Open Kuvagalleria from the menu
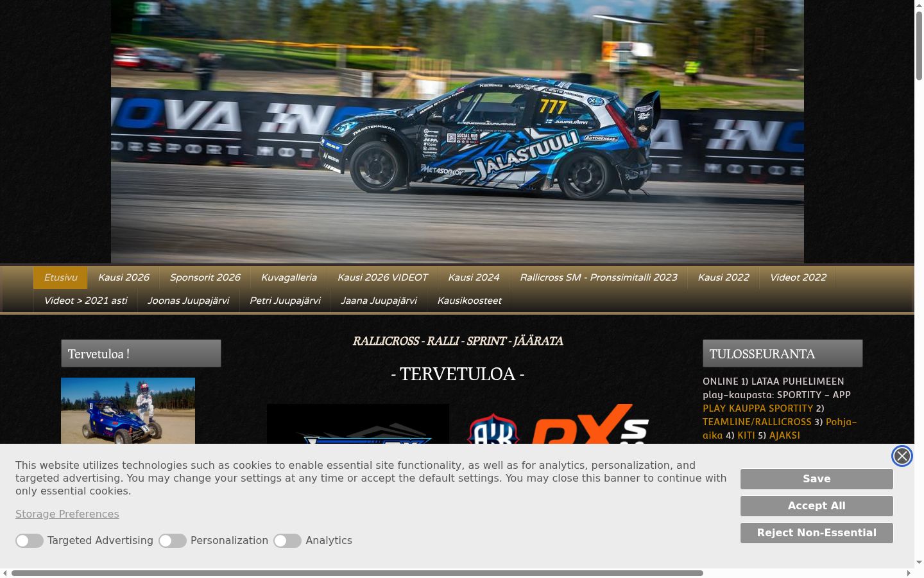This screenshot has height=578, width=924. coord(289,277)
